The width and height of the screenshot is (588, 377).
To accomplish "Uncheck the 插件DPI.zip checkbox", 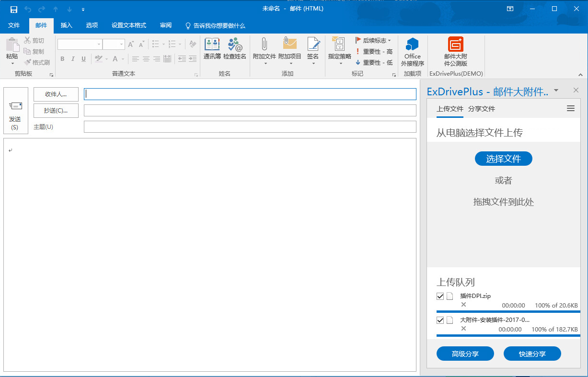I will pyautogui.click(x=440, y=297).
